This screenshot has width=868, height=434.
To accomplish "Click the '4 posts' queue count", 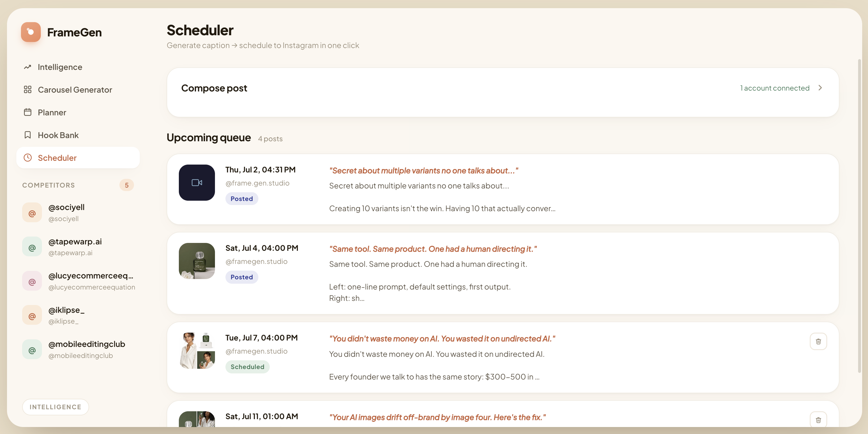I will coord(270,139).
